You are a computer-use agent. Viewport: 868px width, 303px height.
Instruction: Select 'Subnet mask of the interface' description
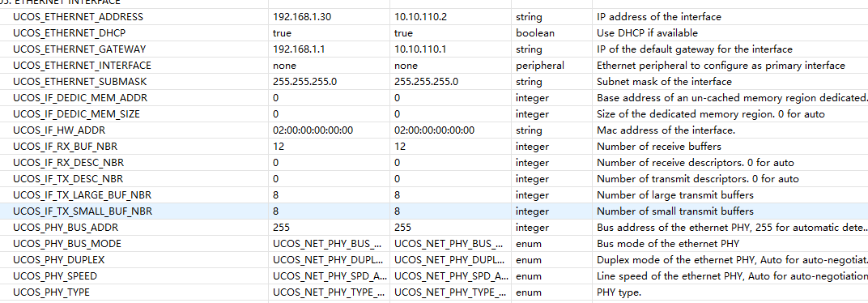pyautogui.click(x=664, y=82)
